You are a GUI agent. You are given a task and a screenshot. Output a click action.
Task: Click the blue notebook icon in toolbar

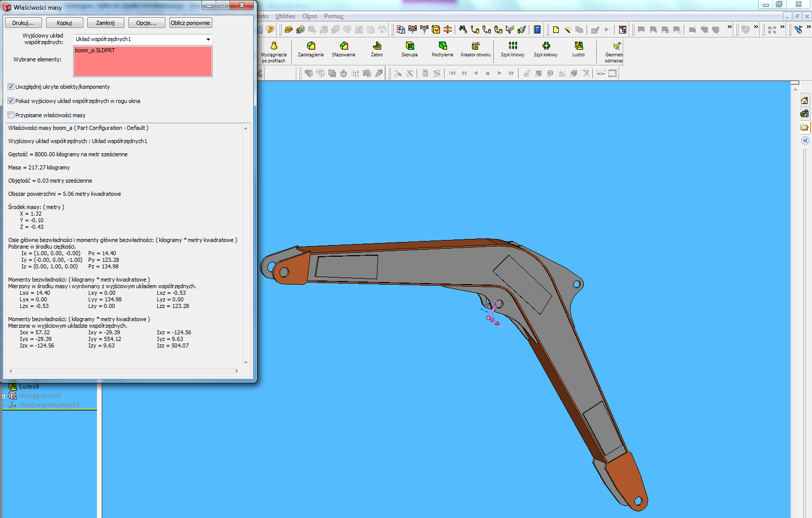(x=537, y=29)
